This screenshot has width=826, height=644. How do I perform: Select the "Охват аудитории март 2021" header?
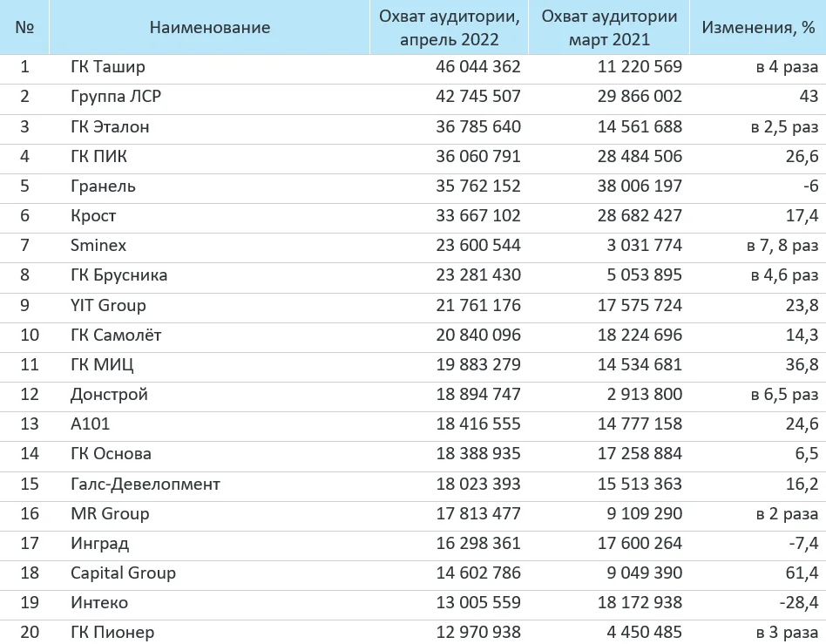pos(609,27)
